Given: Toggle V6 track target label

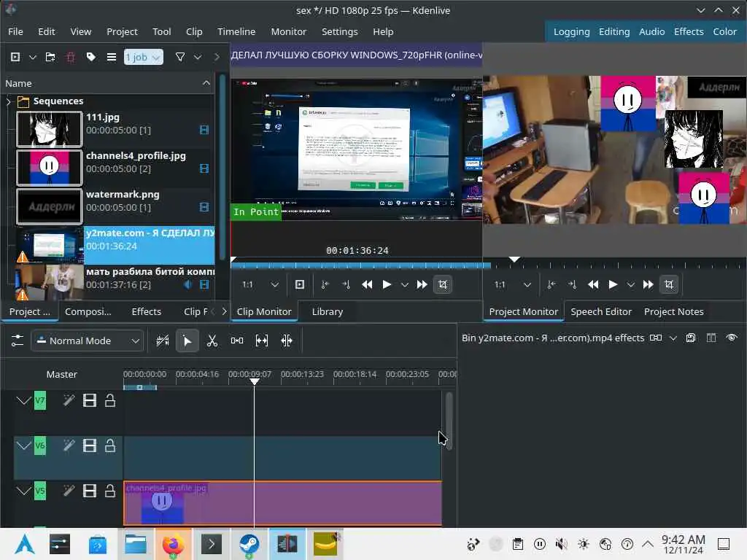Looking at the screenshot, I should point(40,446).
